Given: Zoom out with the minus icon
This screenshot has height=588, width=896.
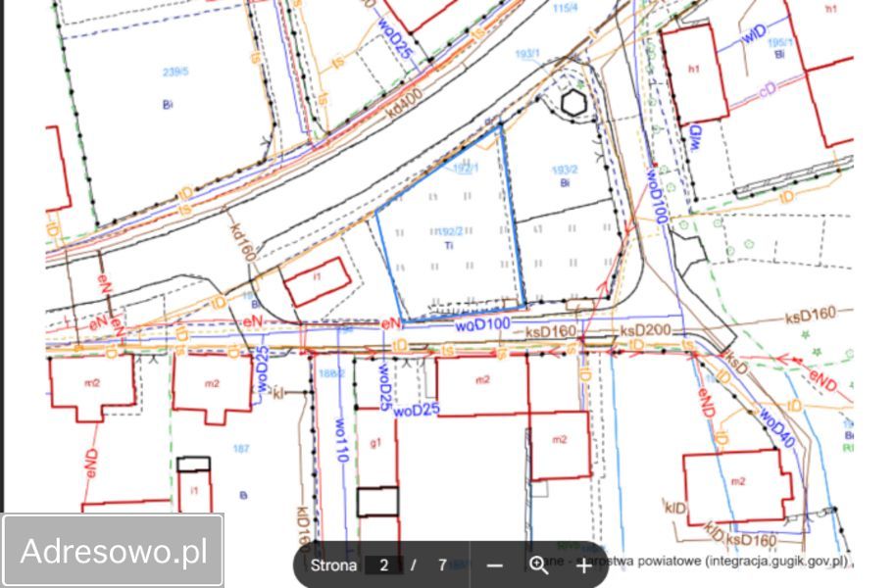Looking at the screenshot, I should (495, 565).
